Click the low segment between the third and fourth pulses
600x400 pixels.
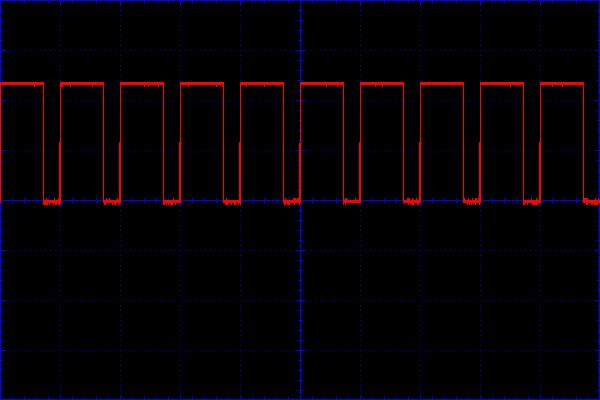pos(172,202)
